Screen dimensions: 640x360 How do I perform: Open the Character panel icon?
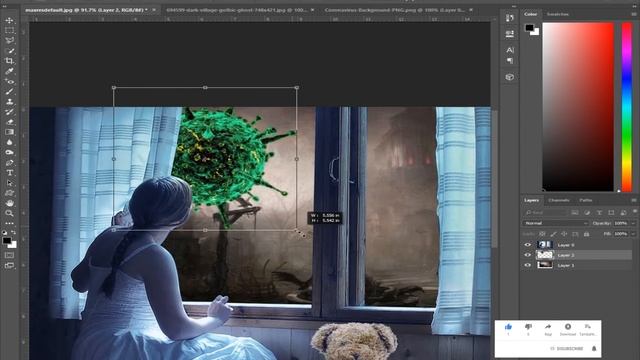[x=510, y=50]
